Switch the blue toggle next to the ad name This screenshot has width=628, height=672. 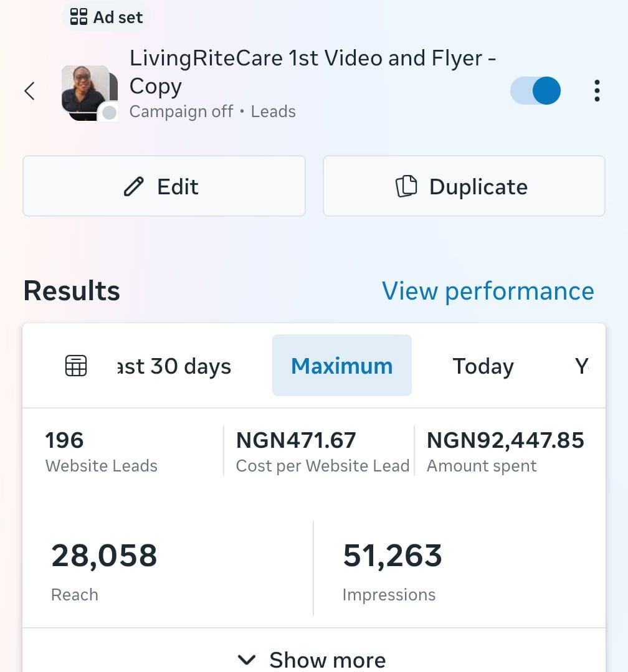pos(535,91)
